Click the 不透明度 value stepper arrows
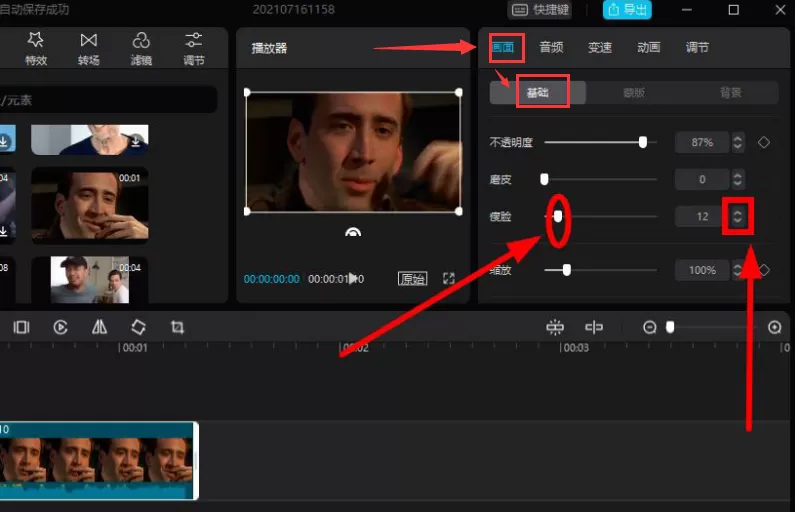 (738, 142)
